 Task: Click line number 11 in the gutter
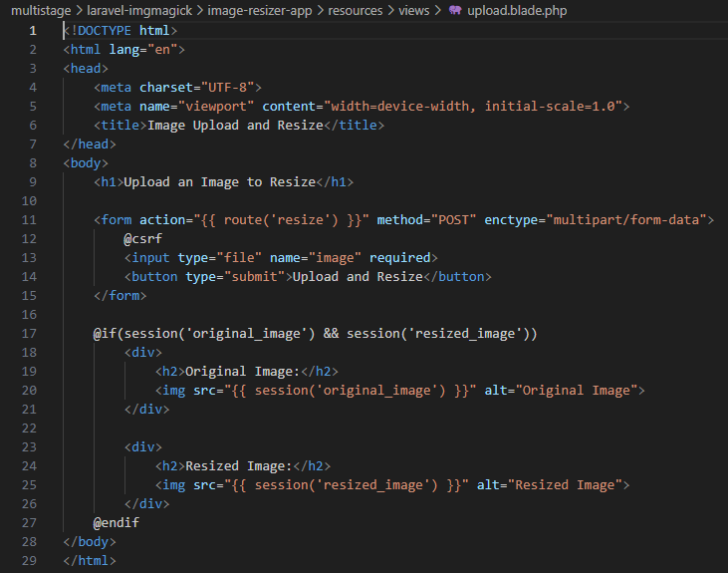point(28,219)
